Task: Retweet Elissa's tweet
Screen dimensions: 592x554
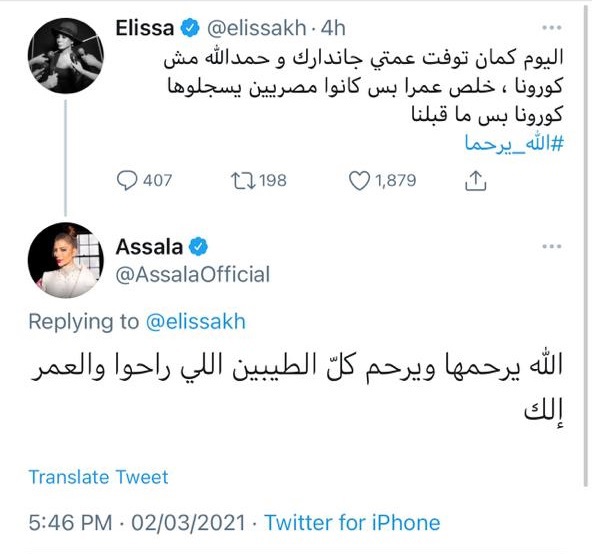Action: click(x=243, y=181)
